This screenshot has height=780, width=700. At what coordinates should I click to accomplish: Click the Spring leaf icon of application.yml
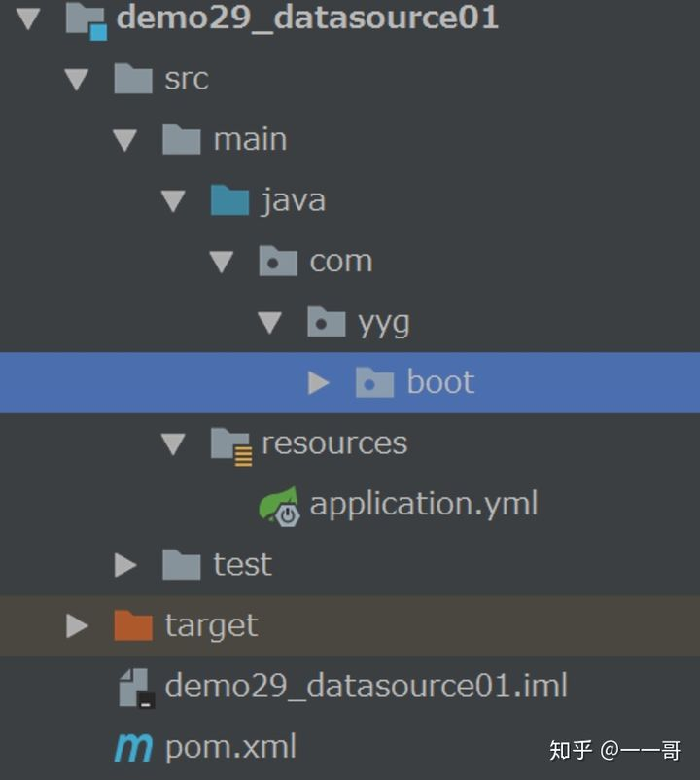click(x=279, y=507)
